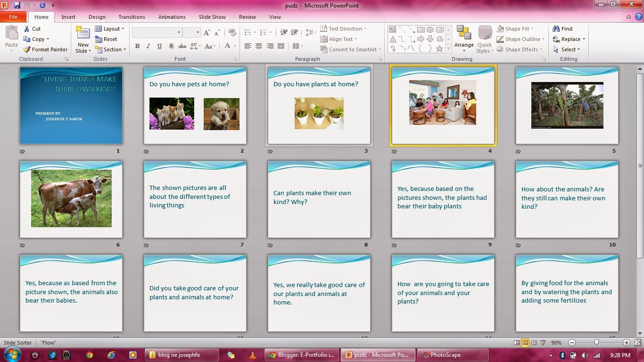
Task: Select slide 6 with the cow picture
Action: [x=71, y=199]
